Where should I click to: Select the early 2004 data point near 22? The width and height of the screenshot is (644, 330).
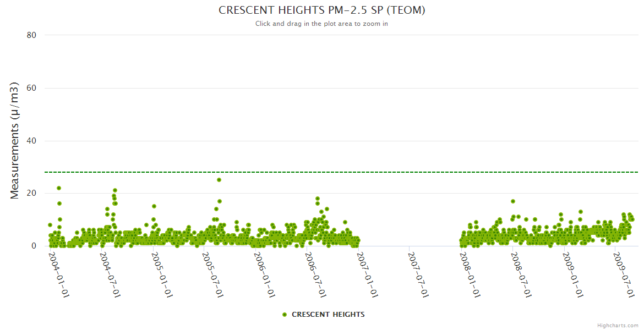pyautogui.click(x=59, y=188)
